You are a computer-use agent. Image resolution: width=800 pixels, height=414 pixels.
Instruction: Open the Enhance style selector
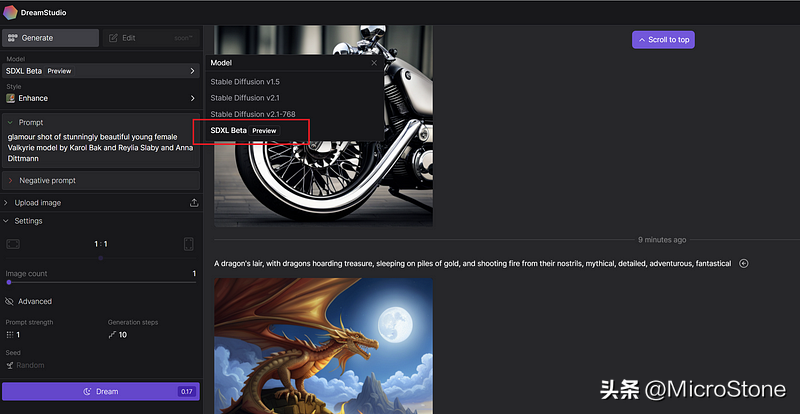coord(101,98)
